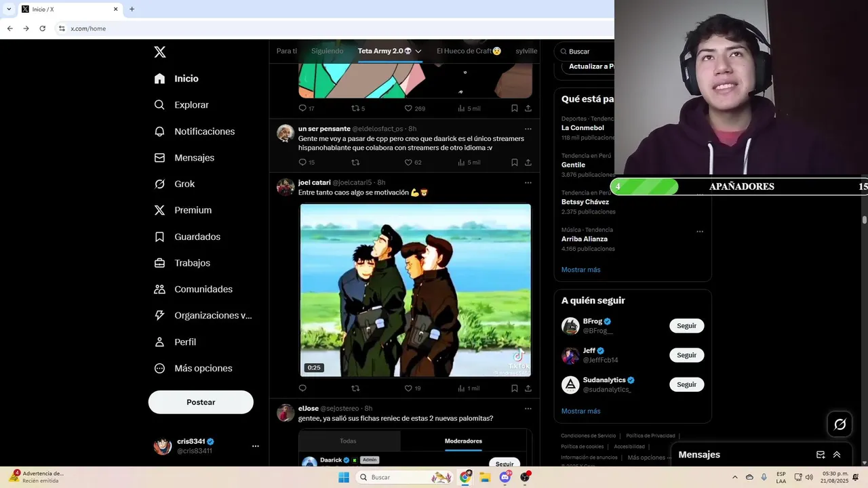Repost the post with 5 reposts
Screen dimensions: 868x488
pos(355,108)
